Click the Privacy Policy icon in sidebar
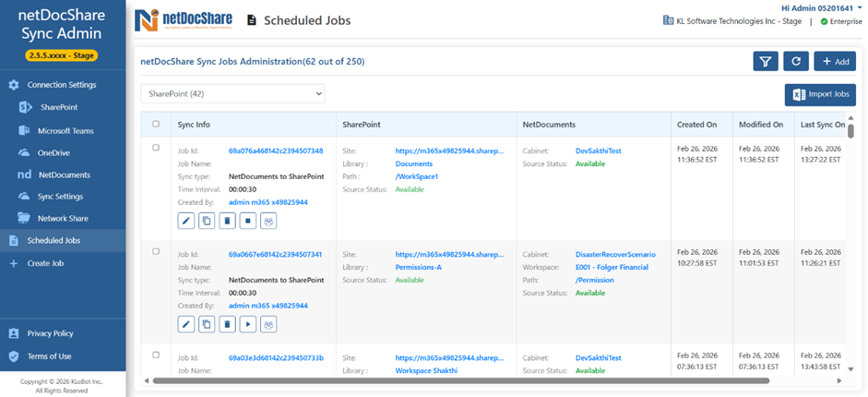The height and width of the screenshot is (397, 868). click(x=14, y=333)
